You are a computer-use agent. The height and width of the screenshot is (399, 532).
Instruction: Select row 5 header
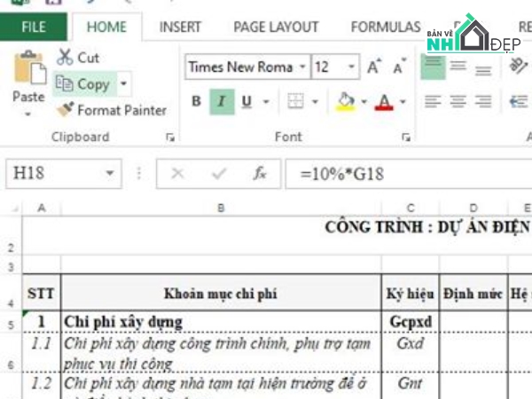click(x=11, y=321)
